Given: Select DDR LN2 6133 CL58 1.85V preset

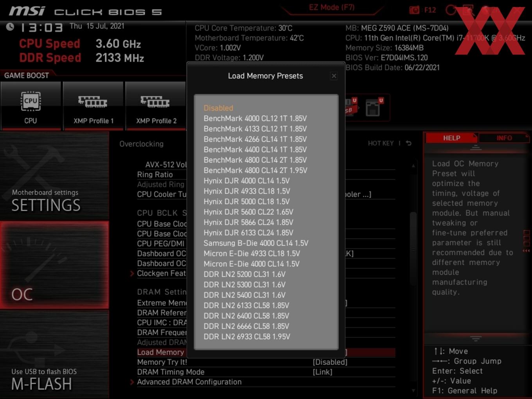Looking at the screenshot, I should coord(246,305).
